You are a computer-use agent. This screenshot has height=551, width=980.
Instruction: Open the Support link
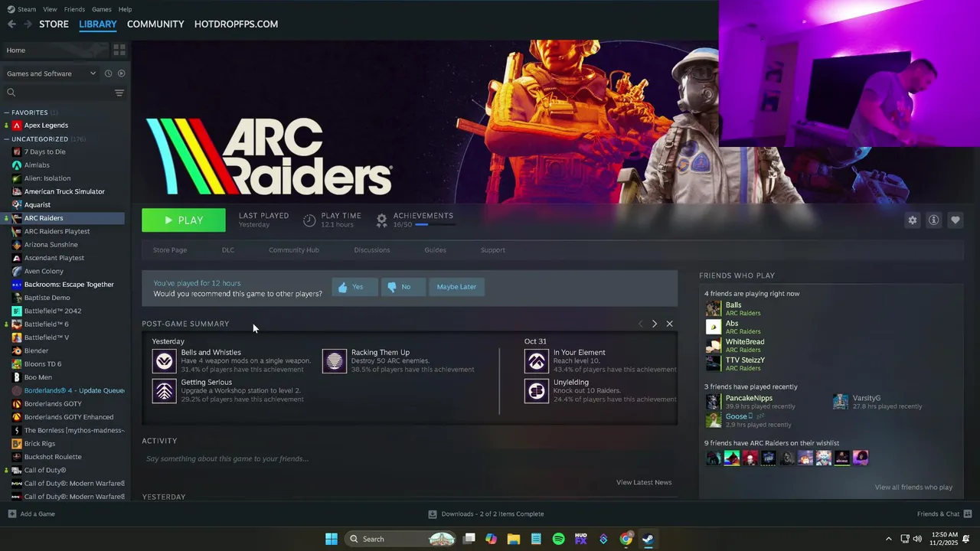coord(493,250)
